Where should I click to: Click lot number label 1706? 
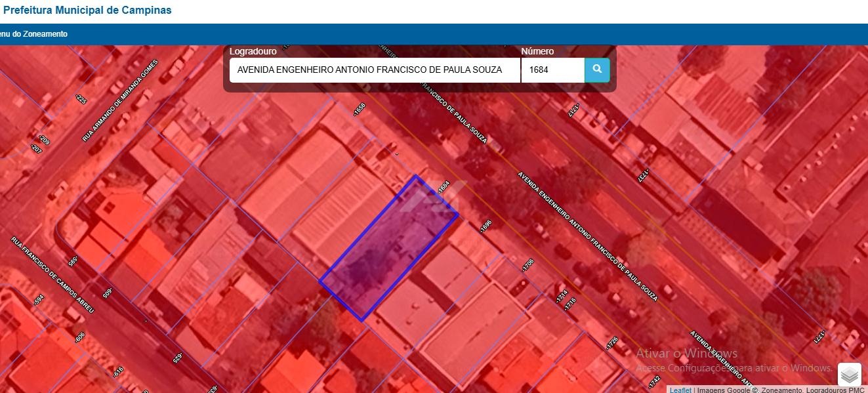527,265
